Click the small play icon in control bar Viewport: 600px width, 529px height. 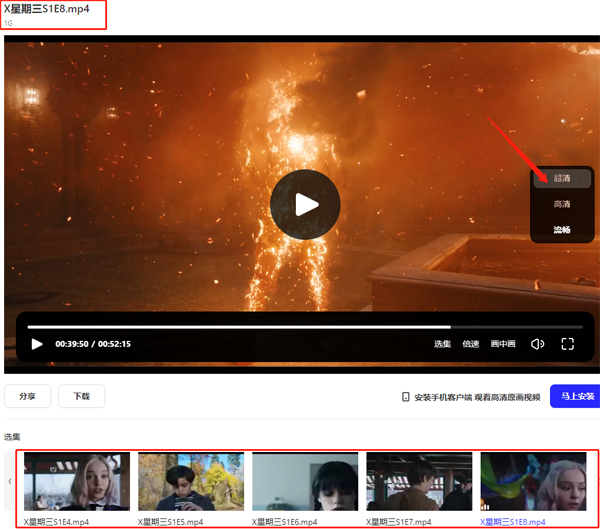click(37, 344)
